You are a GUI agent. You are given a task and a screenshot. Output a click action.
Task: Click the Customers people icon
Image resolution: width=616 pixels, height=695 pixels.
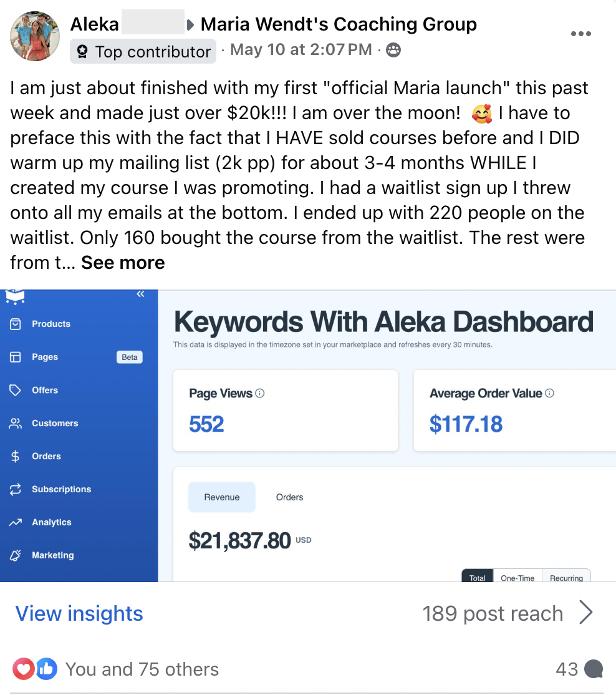click(x=16, y=423)
